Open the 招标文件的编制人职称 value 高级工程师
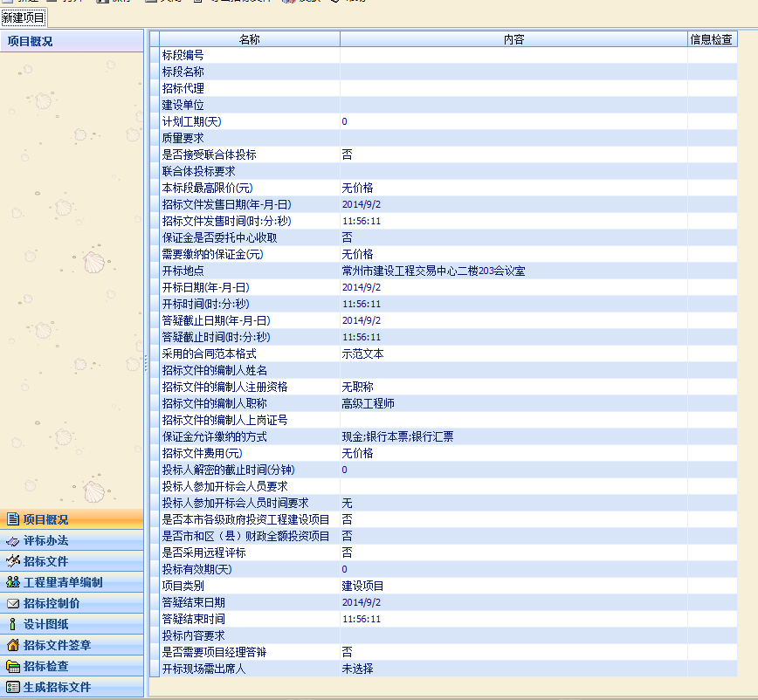This screenshot has width=758, height=700. pyautogui.click(x=513, y=403)
